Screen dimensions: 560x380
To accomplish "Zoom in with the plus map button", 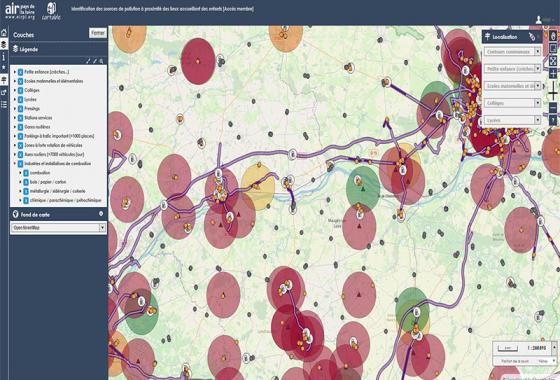I will (553, 74).
